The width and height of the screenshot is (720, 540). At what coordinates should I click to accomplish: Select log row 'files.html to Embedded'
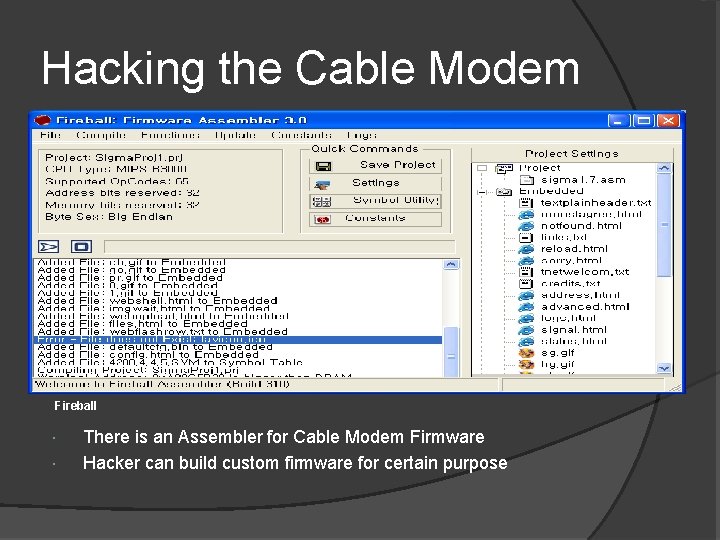[x=142, y=324]
